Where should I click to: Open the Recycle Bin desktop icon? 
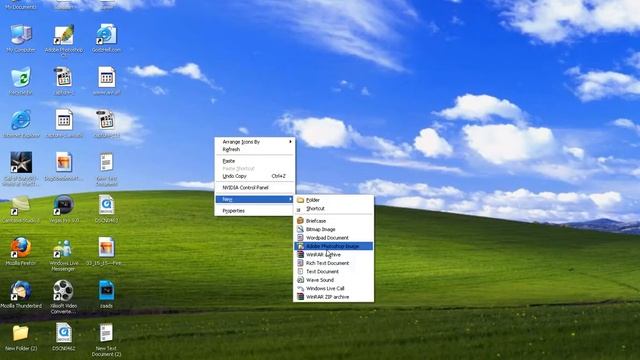point(21,78)
